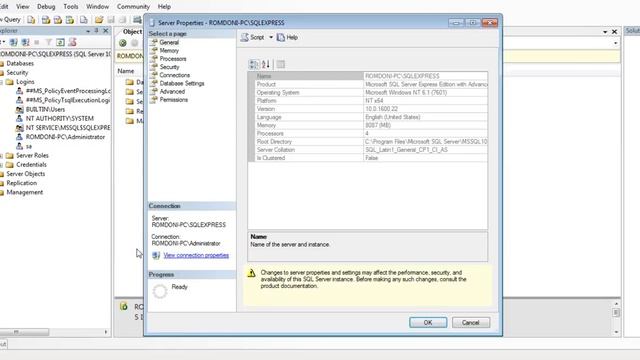
Task: Select the Permissions page
Action: [173, 100]
